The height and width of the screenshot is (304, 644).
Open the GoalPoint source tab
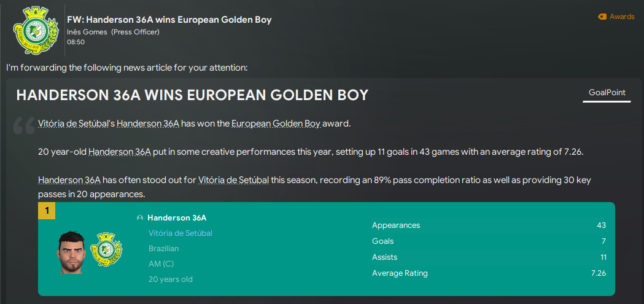click(x=607, y=93)
